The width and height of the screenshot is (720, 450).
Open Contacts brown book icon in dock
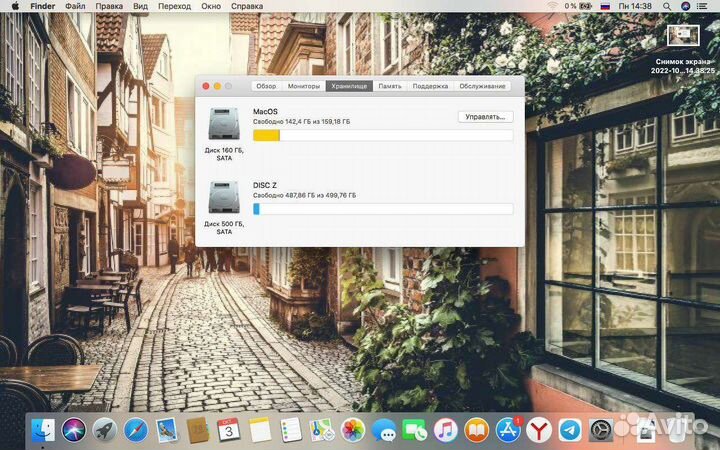(198, 430)
